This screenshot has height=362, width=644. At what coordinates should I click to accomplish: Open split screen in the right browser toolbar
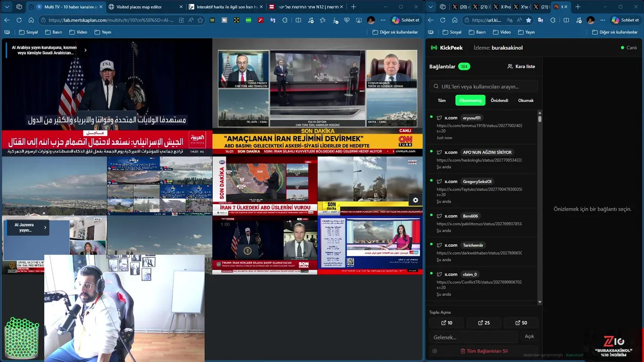tap(566, 20)
